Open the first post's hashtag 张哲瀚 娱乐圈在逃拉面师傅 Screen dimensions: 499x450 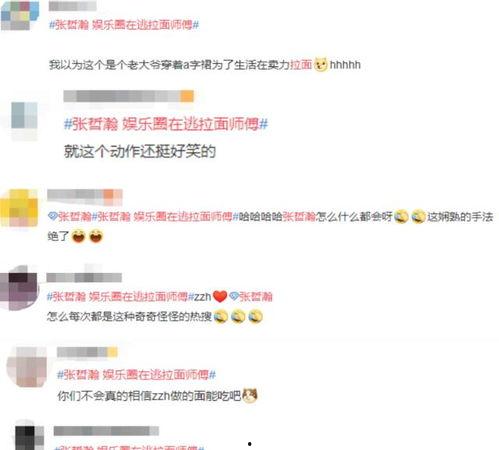(x=124, y=25)
